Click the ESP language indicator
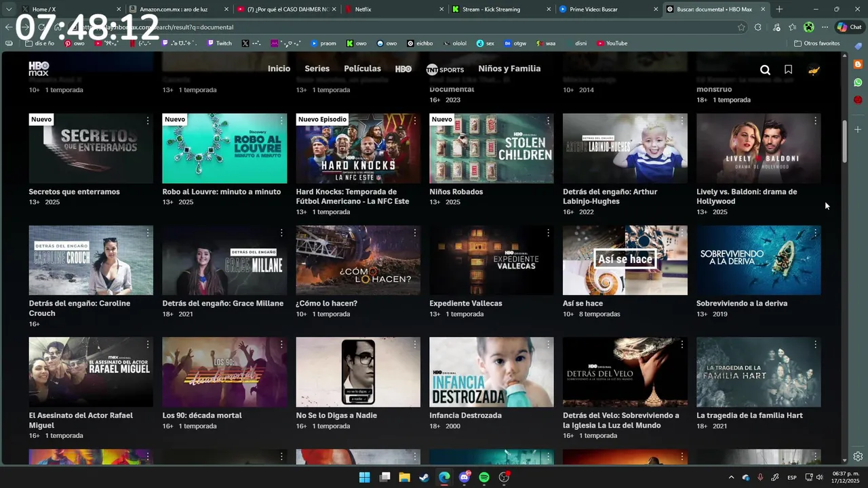Image resolution: width=868 pixels, height=488 pixels. (x=791, y=478)
